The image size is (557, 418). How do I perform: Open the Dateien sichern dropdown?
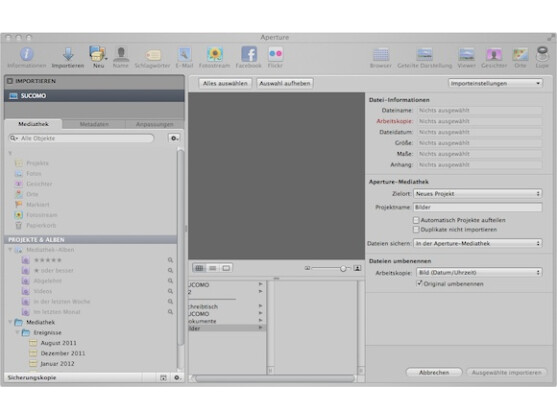(477, 244)
